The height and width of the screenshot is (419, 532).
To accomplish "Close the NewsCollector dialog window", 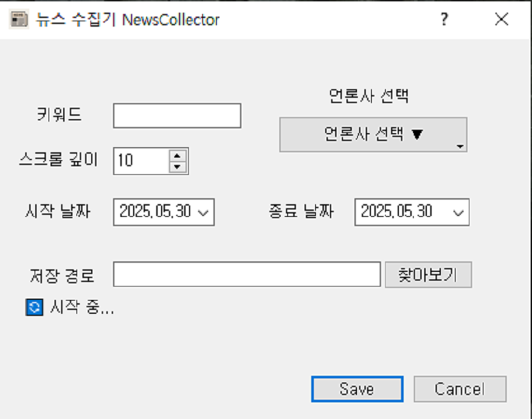I will click(x=501, y=19).
